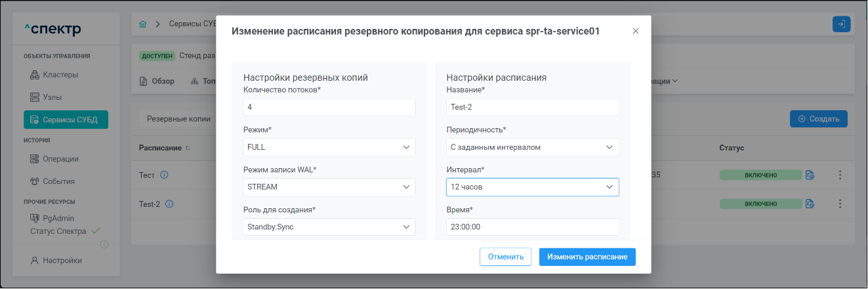Expand the Периодичность dropdown
868x289 pixels.
(532, 147)
